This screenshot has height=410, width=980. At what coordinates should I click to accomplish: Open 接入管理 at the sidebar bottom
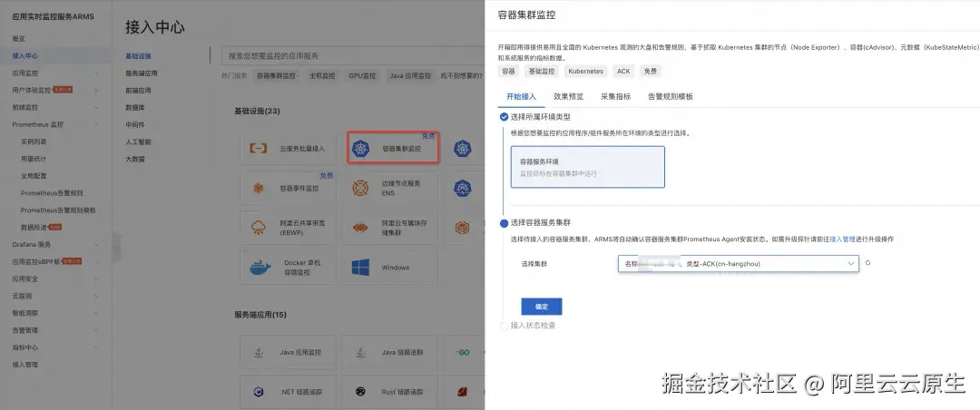[25, 365]
